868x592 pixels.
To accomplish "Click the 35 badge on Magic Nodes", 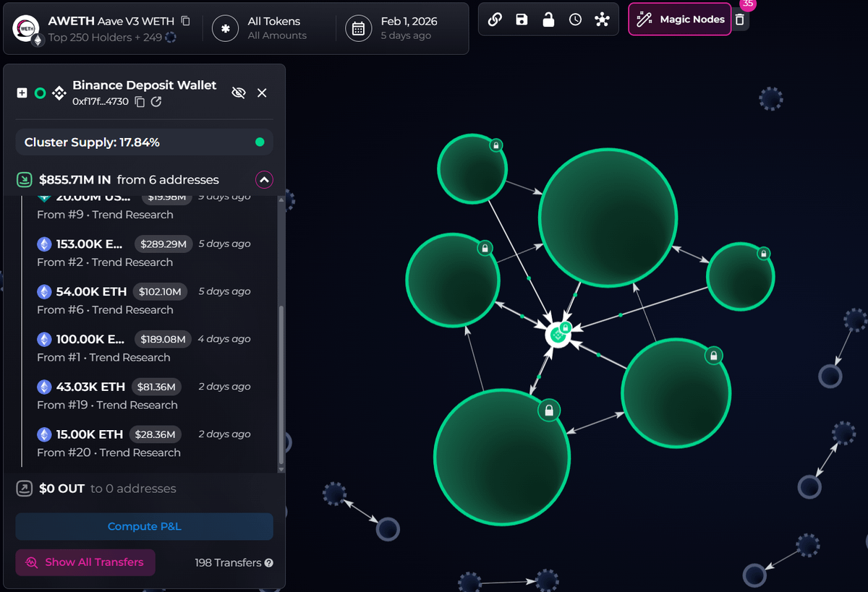I will coord(748,4).
